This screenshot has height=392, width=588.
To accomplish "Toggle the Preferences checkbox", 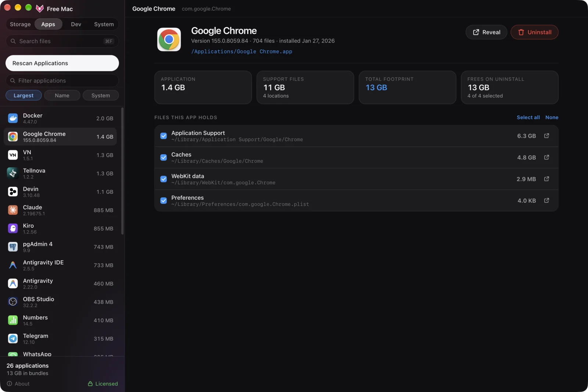I will tap(164, 200).
